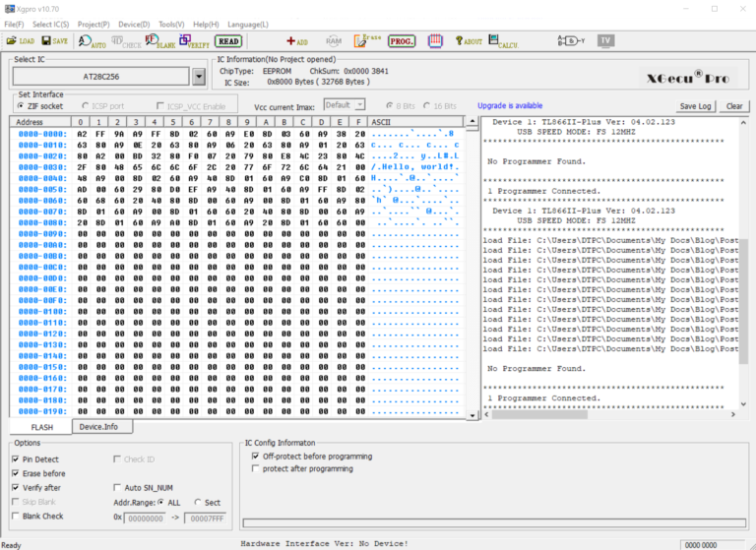Screen dimensions: 756x550
Task: Toggle Off-protect before programming checkbox
Action: (x=255, y=456)
